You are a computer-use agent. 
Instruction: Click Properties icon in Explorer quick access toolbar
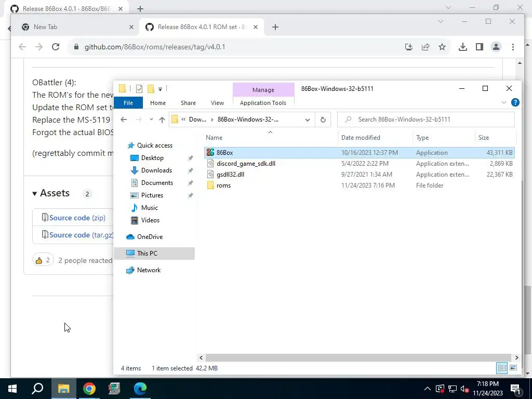139,89
